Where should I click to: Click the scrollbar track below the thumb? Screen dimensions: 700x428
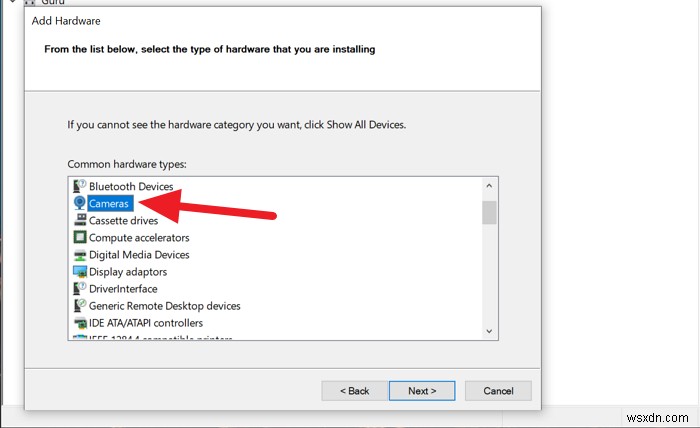489,280
